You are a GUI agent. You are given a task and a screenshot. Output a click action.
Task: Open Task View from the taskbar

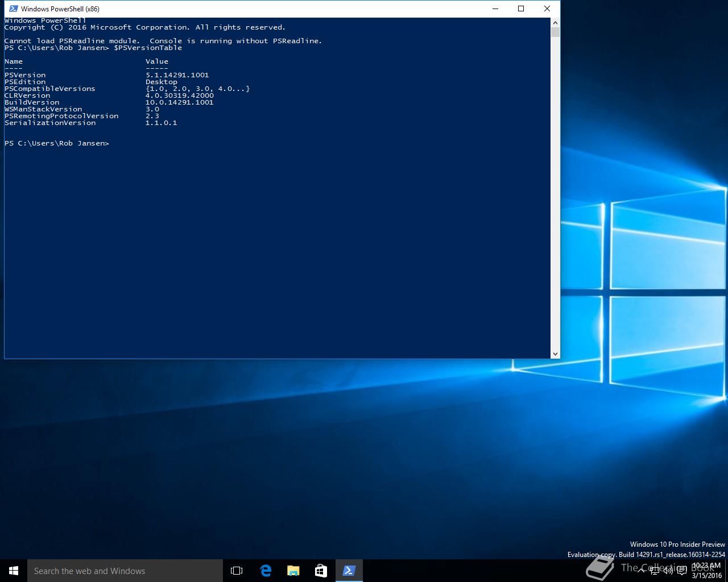click(237, 571)
